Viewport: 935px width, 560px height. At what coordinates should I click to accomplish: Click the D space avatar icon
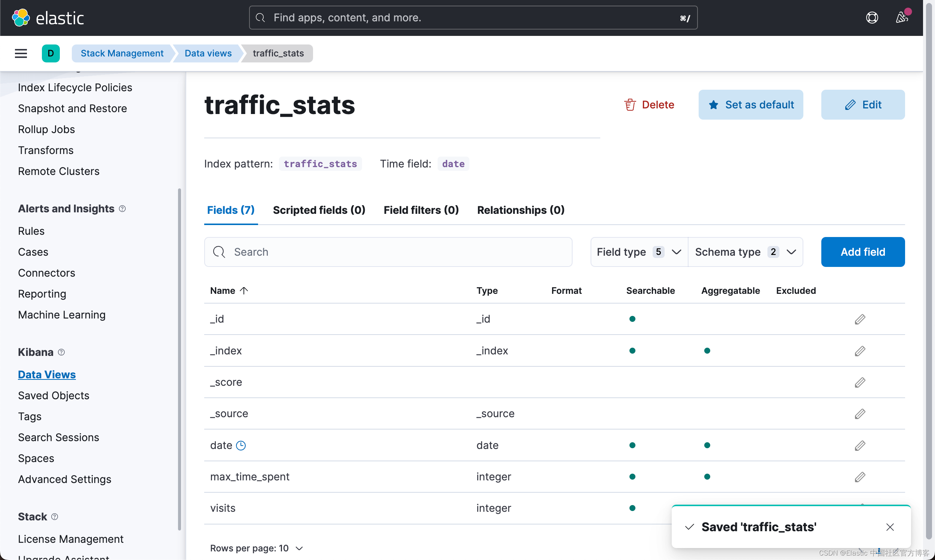[51, 53]
